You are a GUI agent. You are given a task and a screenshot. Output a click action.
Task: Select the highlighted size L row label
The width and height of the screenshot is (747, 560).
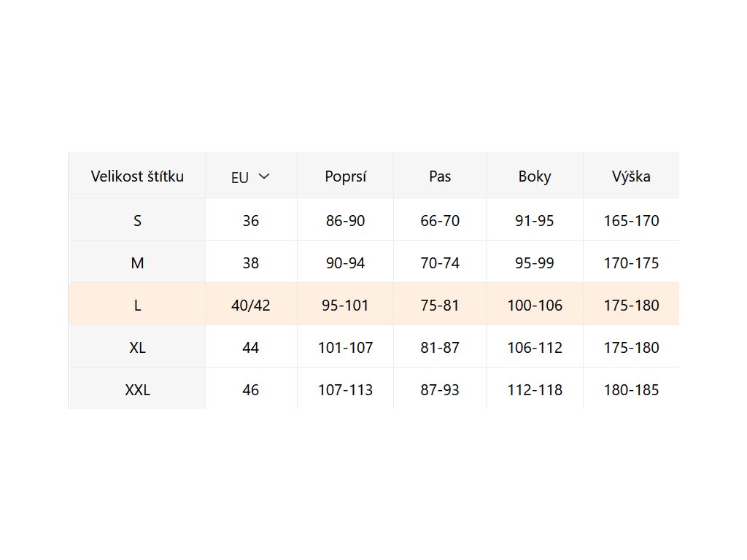coord(137,305)
